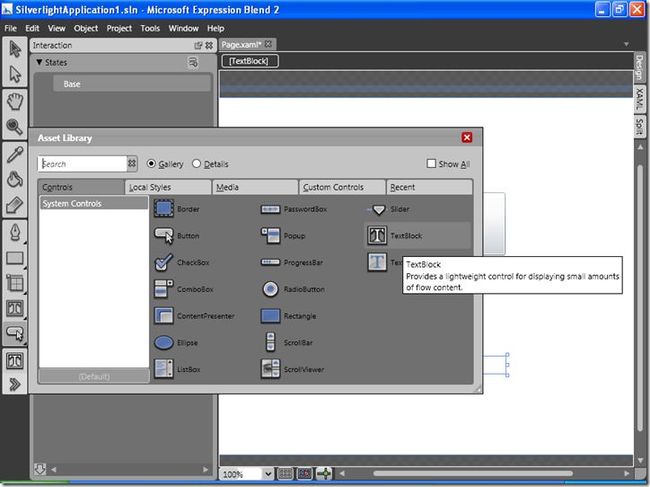Enable the Show All checkbox
650x487 pixels.
click(431, 163)
